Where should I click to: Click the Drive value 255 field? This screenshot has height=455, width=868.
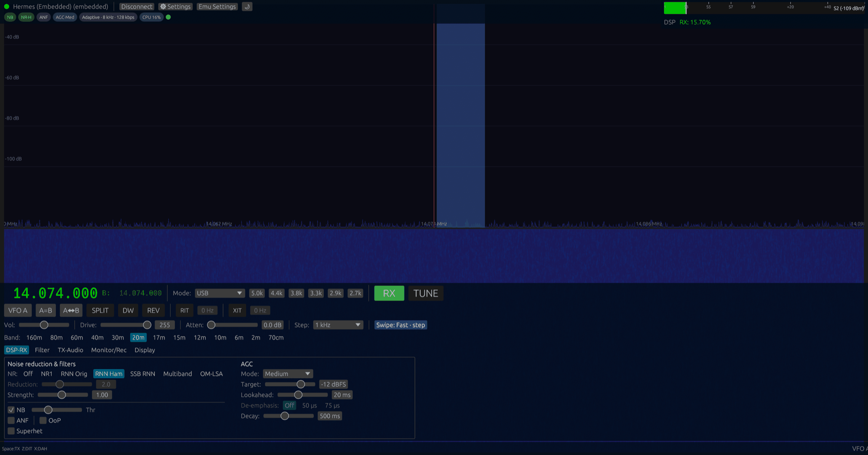click(165, 325)
